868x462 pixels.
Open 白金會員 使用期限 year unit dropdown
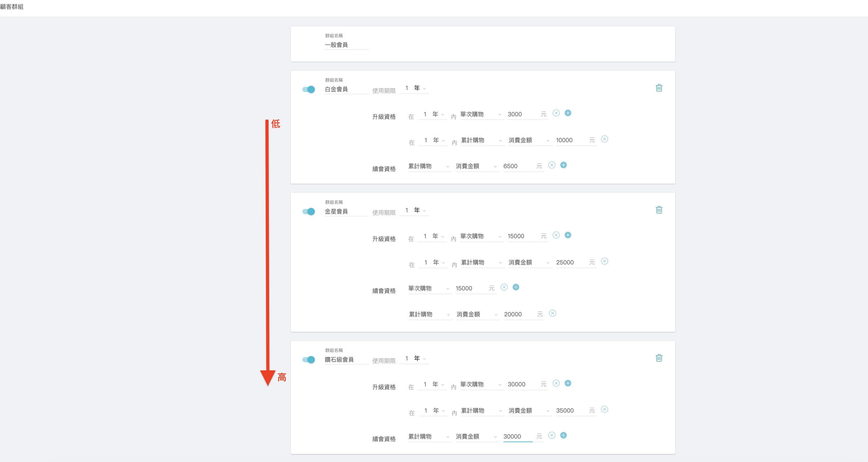coord(420,88)
